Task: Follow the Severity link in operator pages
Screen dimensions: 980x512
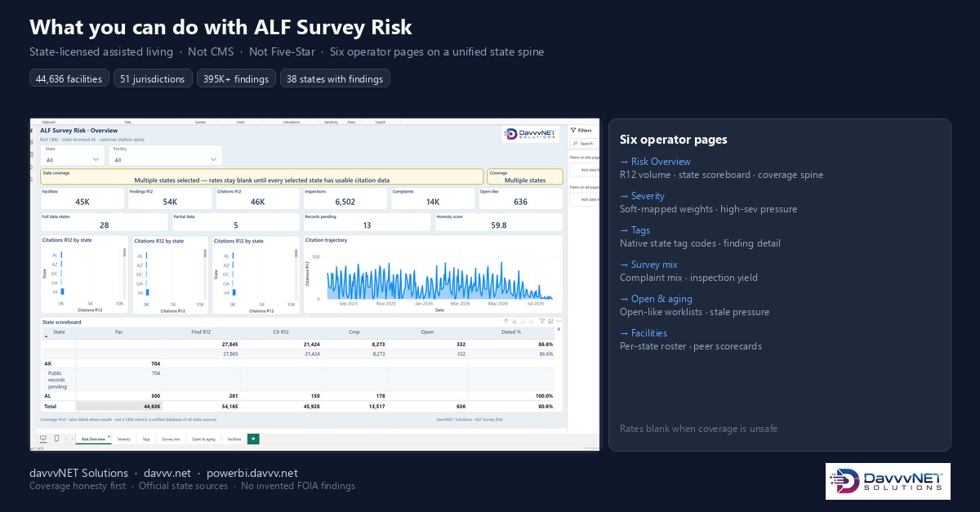Action: (x=642, y=196)
